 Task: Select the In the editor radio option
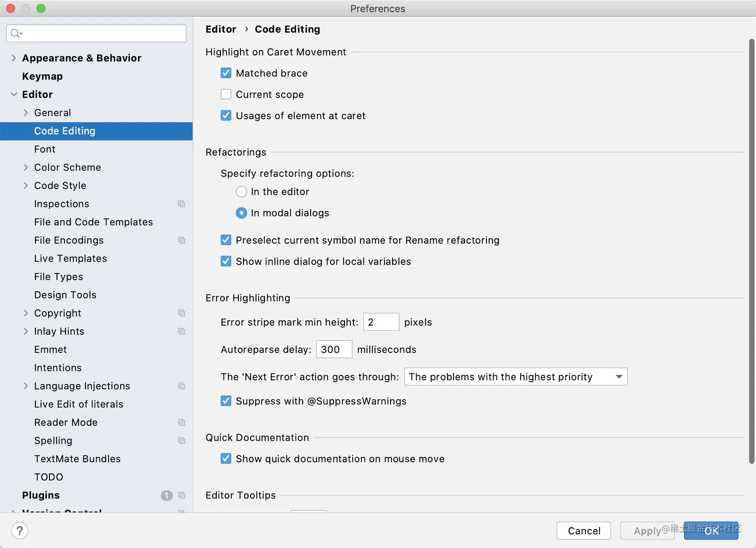[241, 192]
